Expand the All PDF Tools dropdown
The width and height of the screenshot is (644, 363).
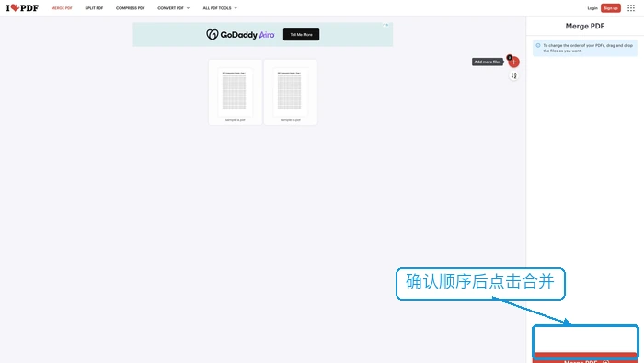(x=220, y=8)
